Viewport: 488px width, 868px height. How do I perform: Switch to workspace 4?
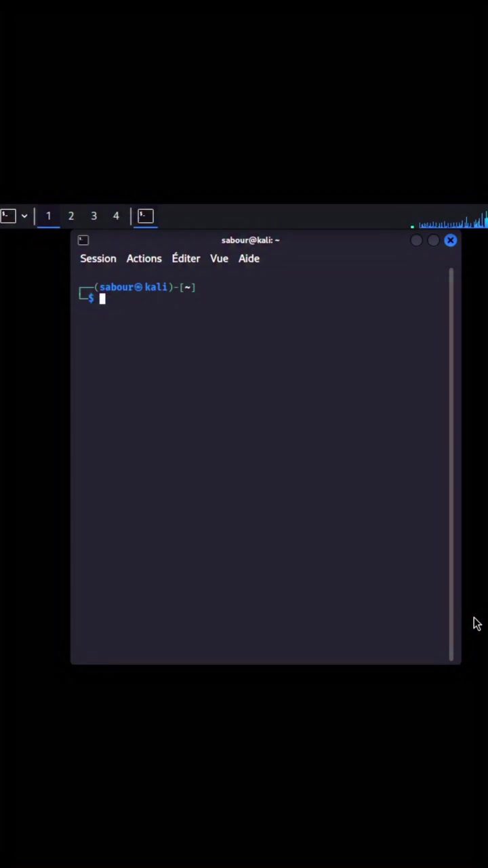point(116,216)
